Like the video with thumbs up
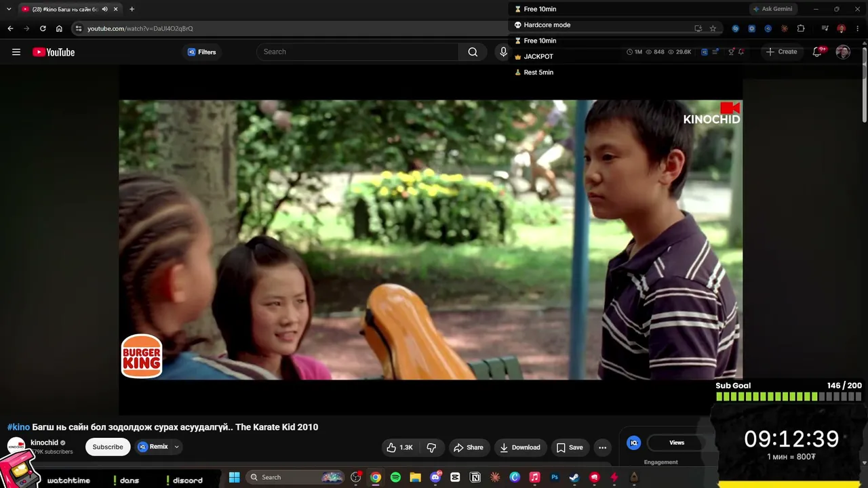Viewport: 868px width, 488px height. coord(399,447)
